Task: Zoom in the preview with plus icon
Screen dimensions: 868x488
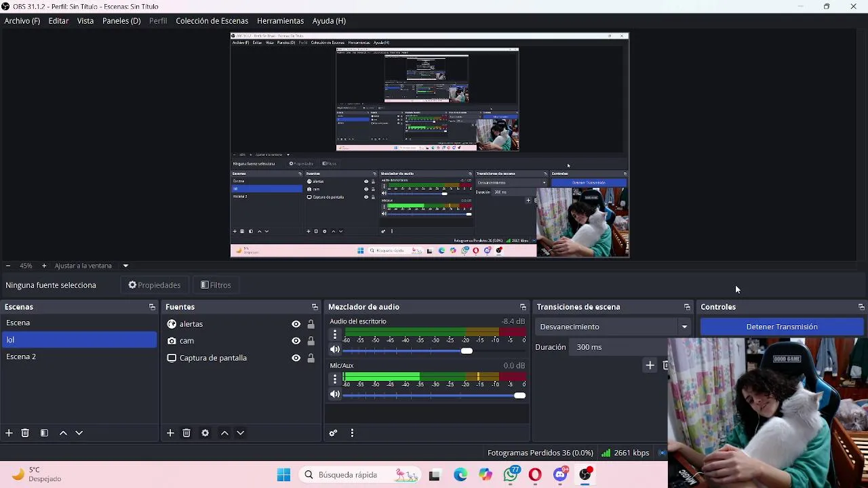Action: (44, 266)
